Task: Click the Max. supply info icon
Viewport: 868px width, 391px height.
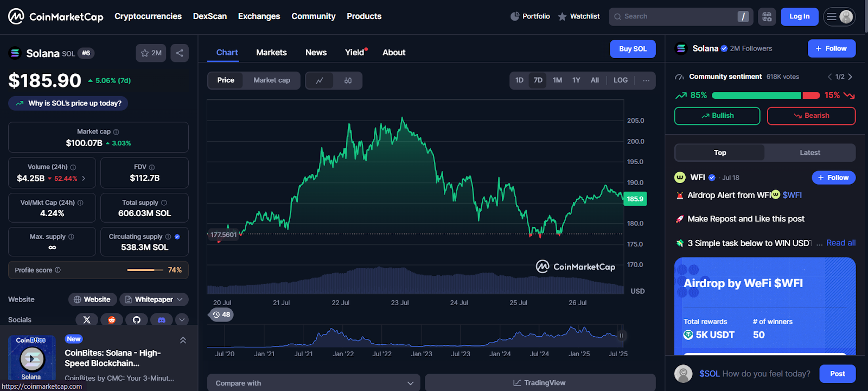Action: (71, 237)
